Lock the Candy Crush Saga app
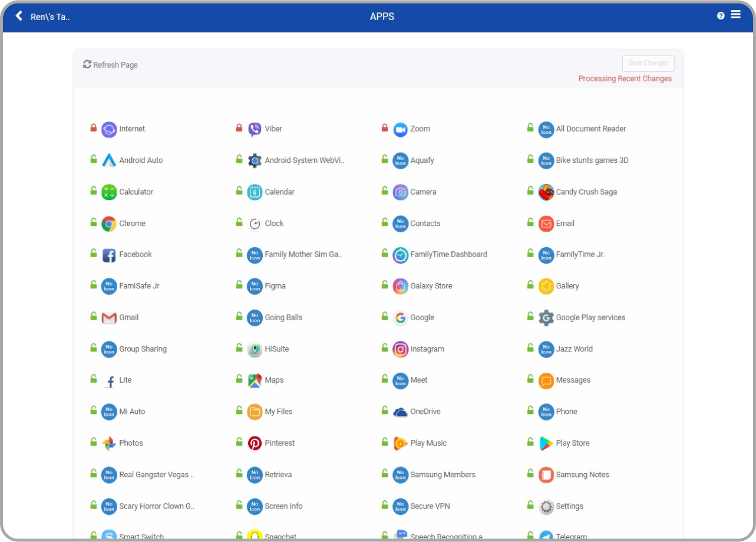Screen dimensions: 756x542 coord(530,190)
